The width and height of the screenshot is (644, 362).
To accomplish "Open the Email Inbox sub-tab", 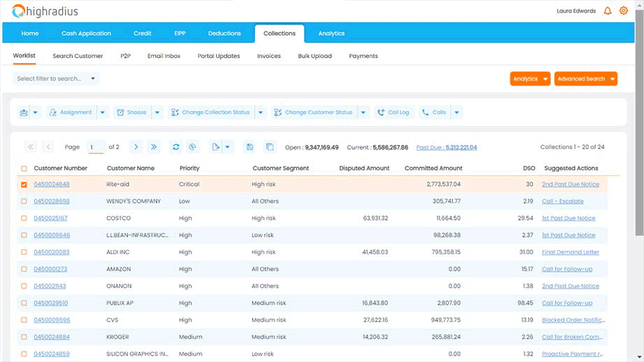I will click(x=164, y=56).
